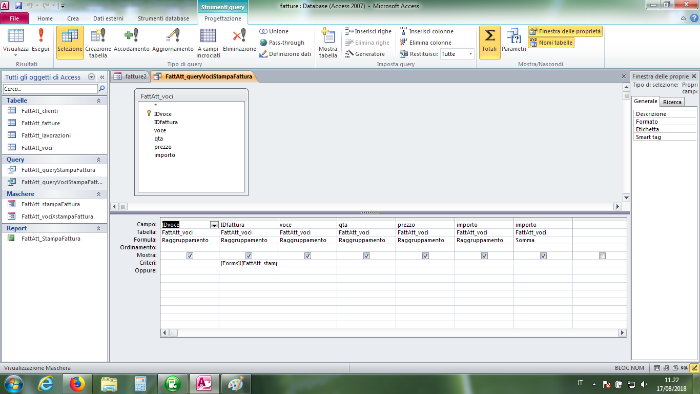Open the file explorer taskbar icon

coord(108,384)
